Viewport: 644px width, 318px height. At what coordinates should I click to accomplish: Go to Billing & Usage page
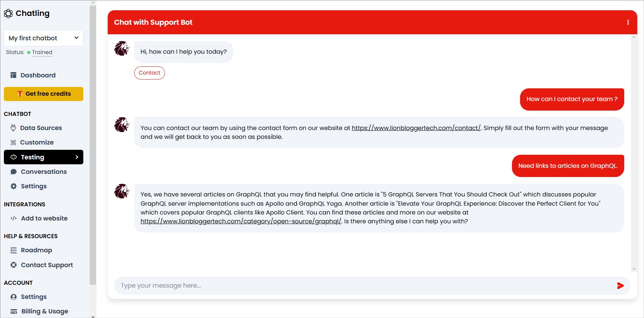(x=44, y=311)
